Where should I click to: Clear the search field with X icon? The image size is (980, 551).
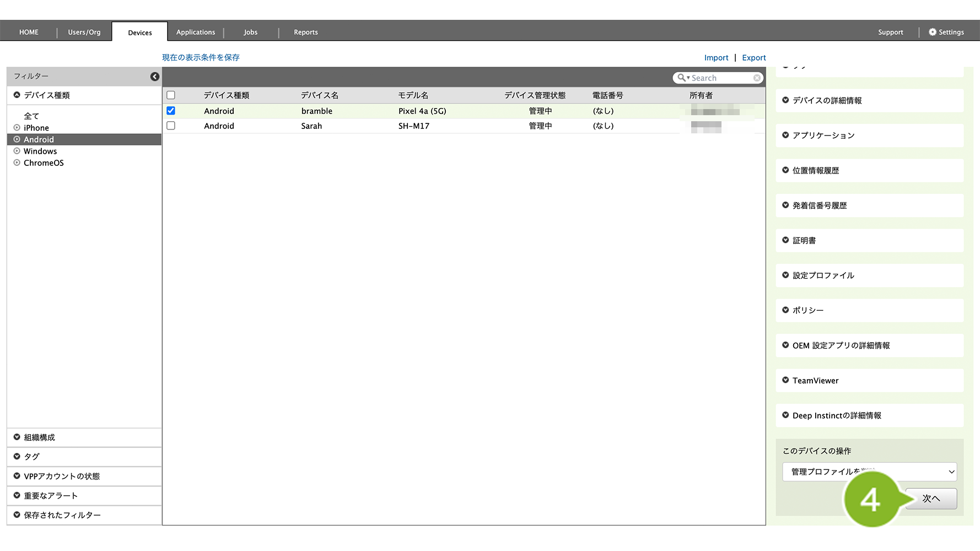[x=757, y=78]
